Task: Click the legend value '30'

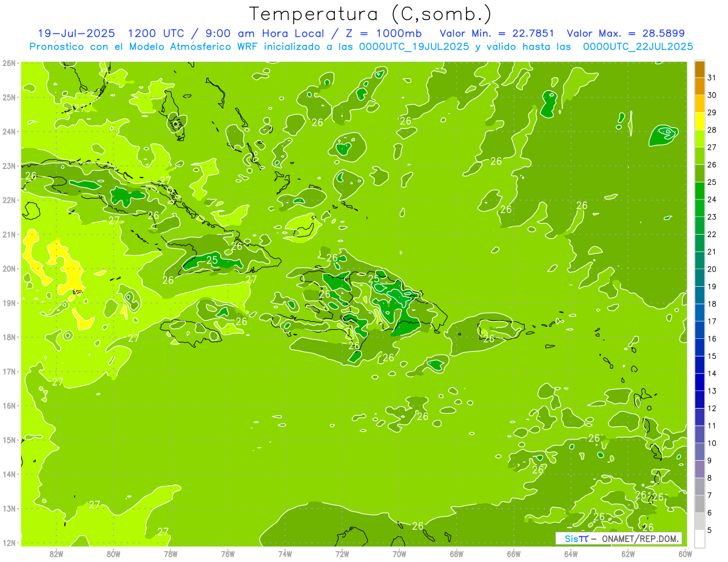Action: [x=712, y=95]
